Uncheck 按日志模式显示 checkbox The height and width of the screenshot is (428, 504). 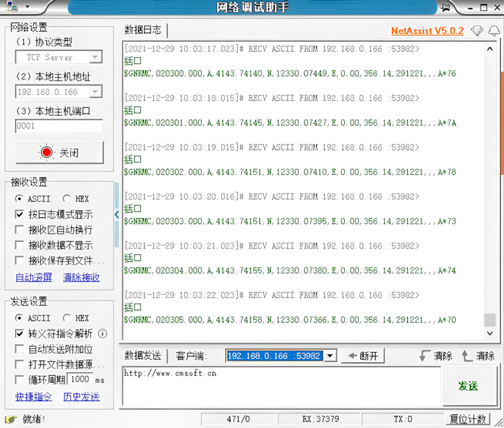pos(19,214)
